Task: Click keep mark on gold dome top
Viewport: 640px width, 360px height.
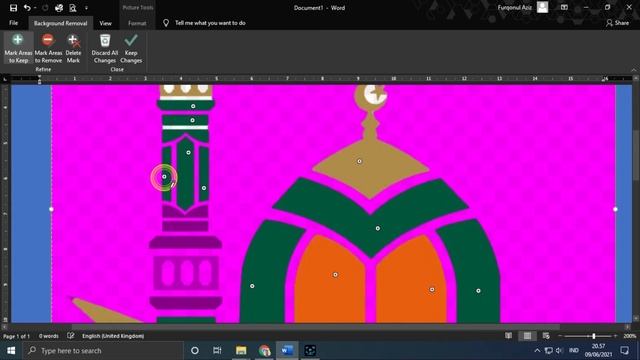Action: (359, 161)
